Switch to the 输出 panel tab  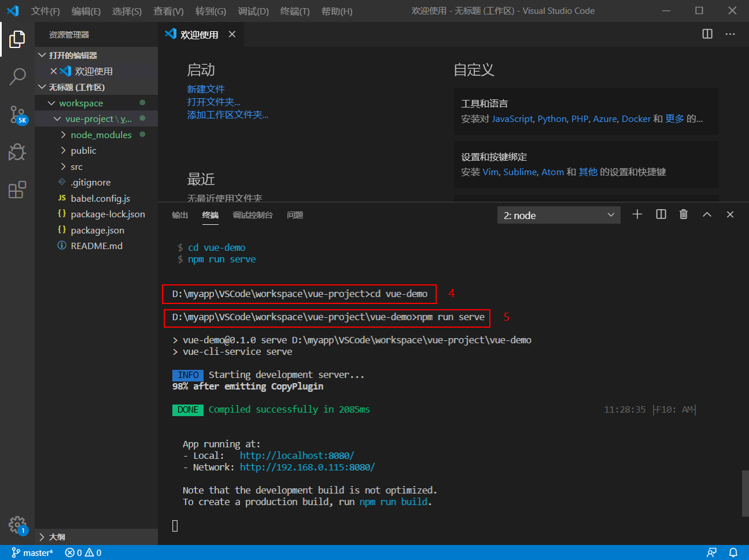pos(180,215)
